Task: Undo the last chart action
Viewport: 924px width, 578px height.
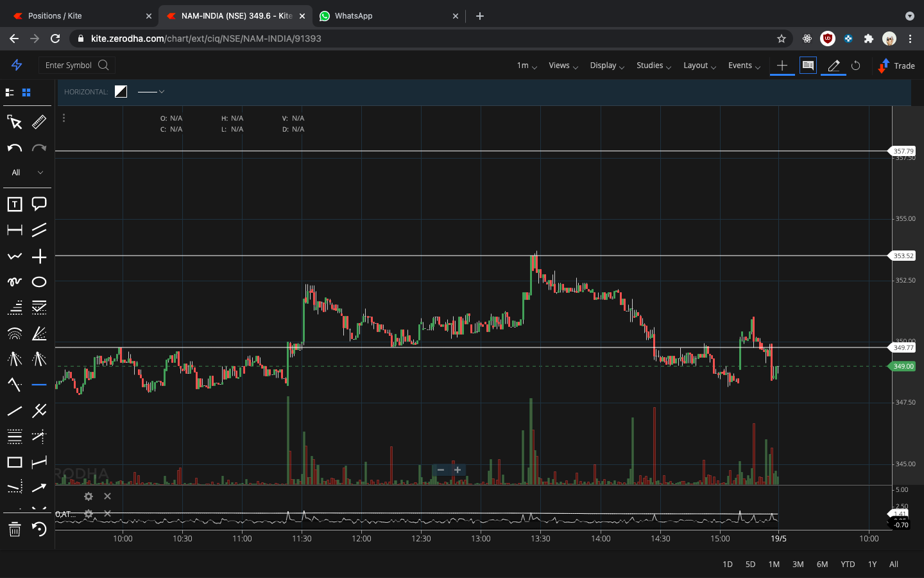Action: click(x=14, y=148)
